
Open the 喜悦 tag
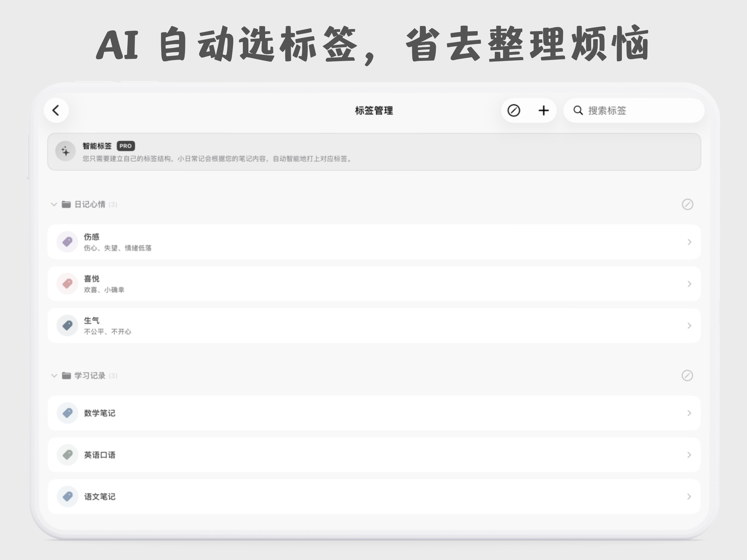pos(374,284)
